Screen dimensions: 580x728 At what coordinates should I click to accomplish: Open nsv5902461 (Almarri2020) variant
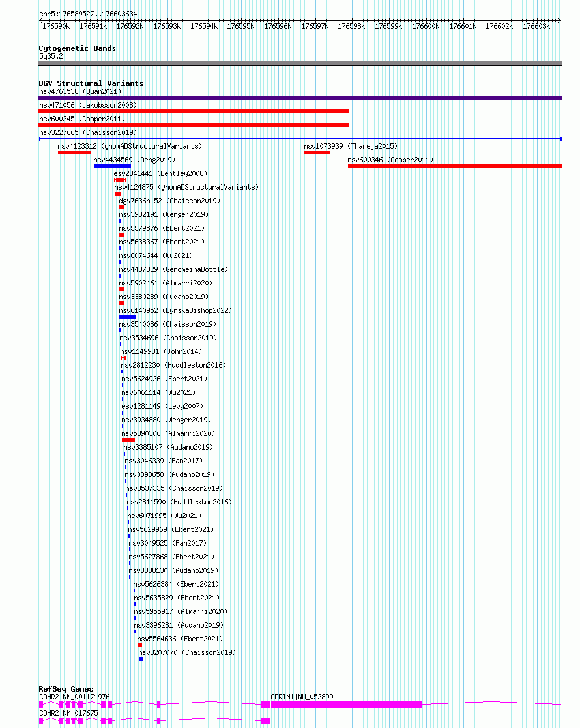click(x=166, y=284)
